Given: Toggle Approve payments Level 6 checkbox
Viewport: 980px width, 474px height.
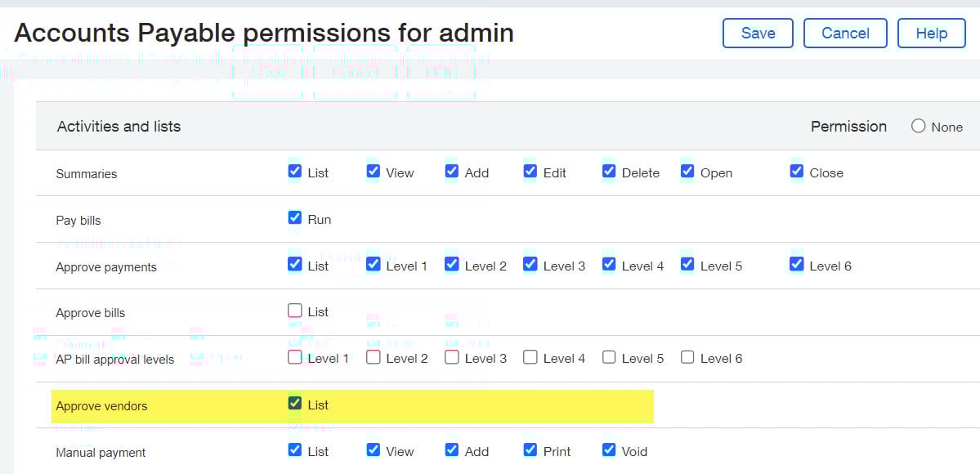Looking at the screenshot, I should [797, 265].
